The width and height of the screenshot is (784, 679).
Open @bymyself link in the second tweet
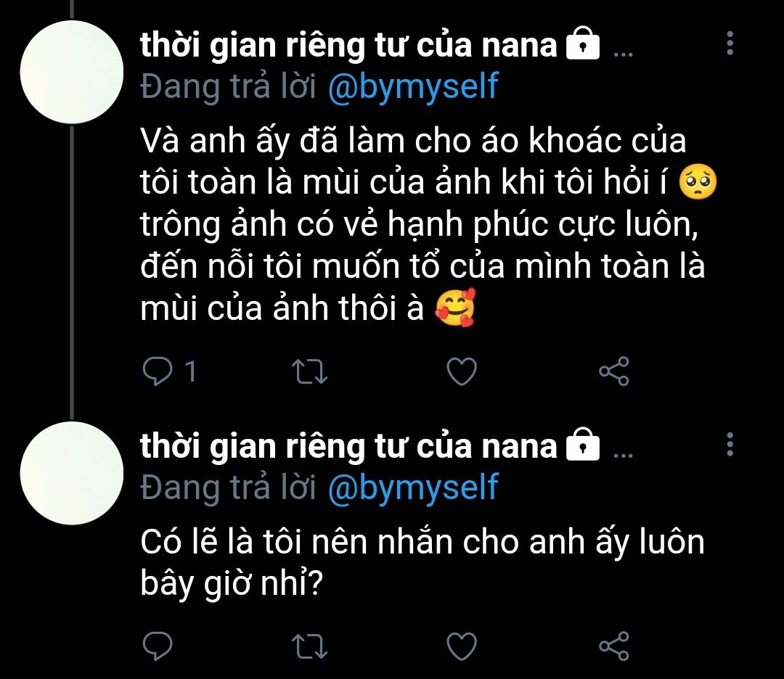click(414, 488)
